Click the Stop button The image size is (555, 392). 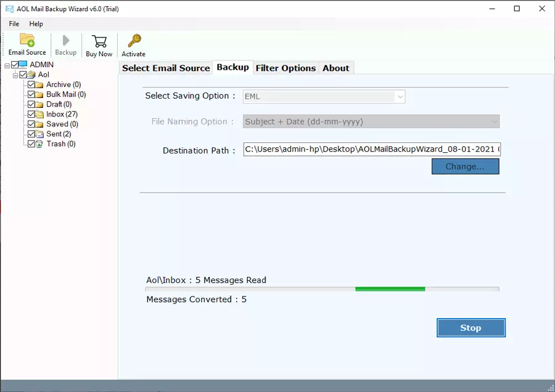[x=471, y=328]
